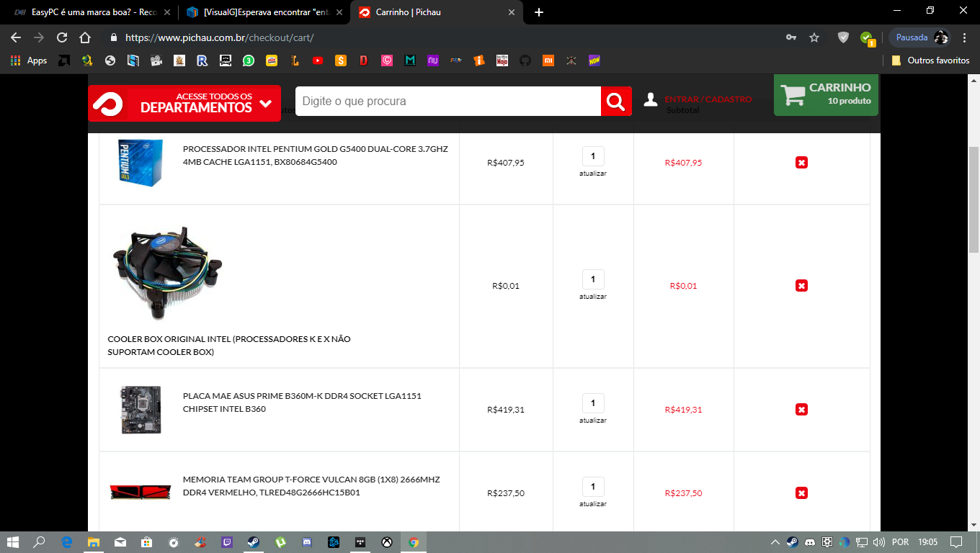Open the Windows Start menu
The height and width of the screenshot is (553, 980).
pyautogui.click(x=13, y=541)
